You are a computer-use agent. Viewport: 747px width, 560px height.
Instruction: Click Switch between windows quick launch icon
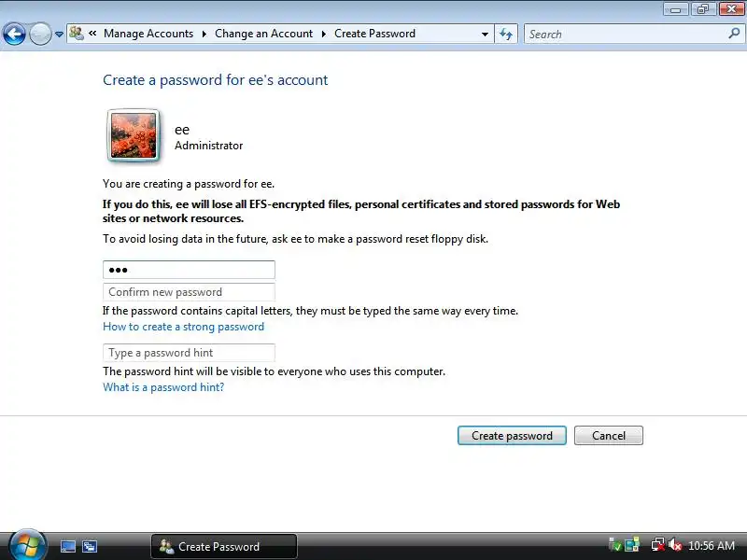coord(89,546)
